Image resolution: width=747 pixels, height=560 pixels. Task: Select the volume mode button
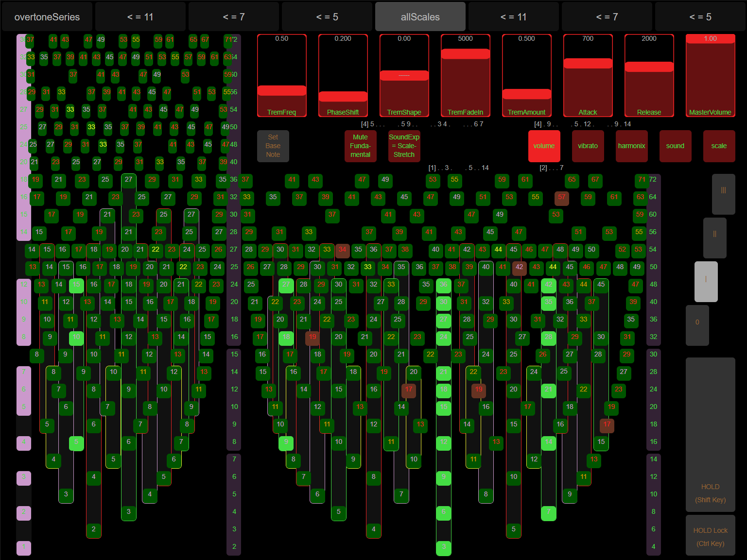point(544,146)
